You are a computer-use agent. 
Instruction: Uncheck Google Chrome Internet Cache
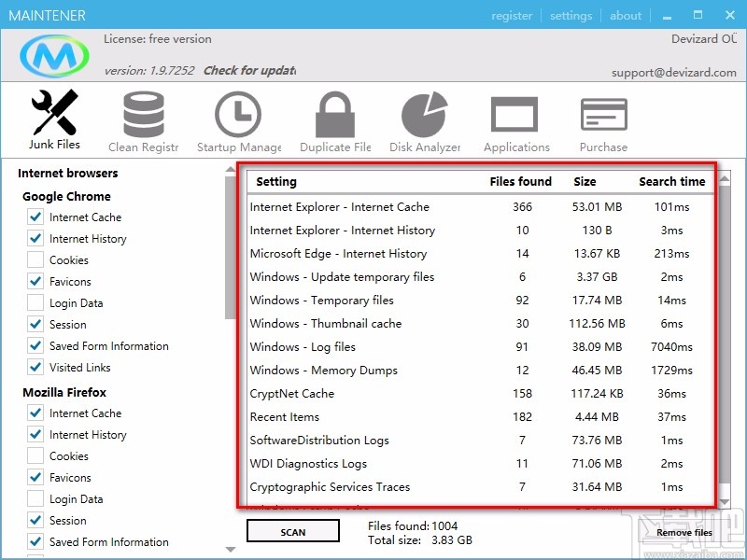coord(35,217)
